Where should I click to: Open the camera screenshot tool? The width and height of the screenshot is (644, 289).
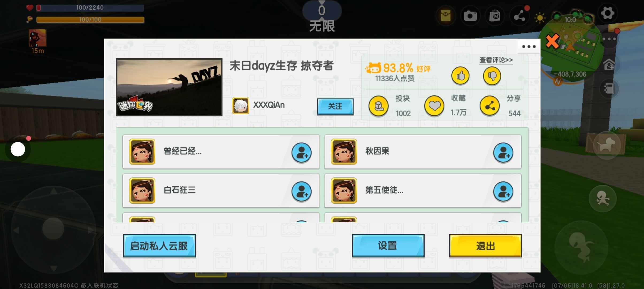tap(470, 16)
